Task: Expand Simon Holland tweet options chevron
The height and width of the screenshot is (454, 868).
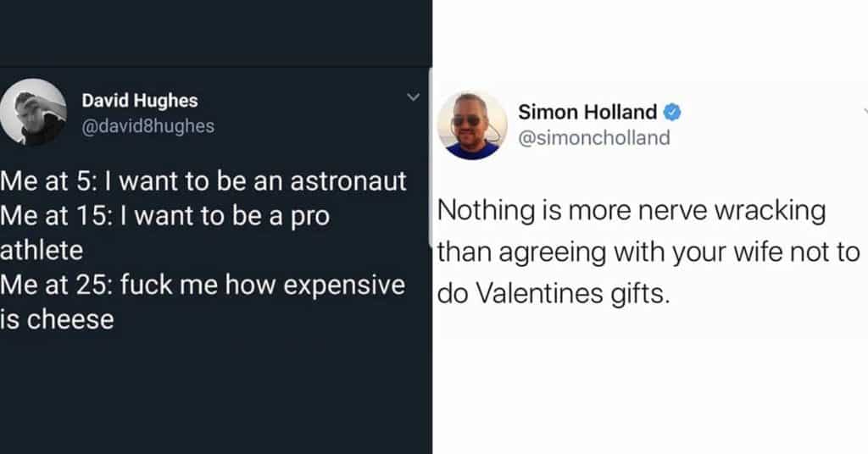Action: 865,111
